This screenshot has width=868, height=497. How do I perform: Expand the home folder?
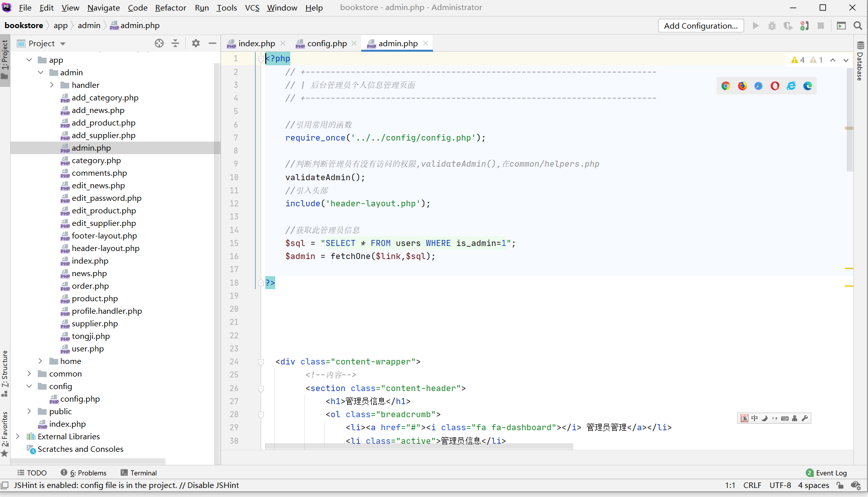[x=41, y=361]
